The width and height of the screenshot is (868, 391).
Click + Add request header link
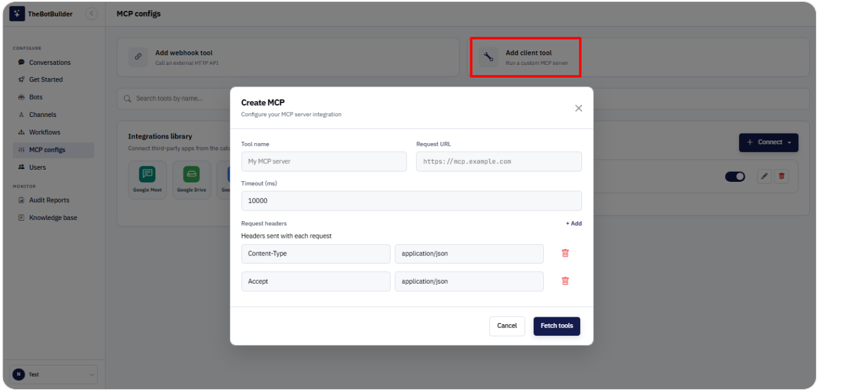click(574, 224)
